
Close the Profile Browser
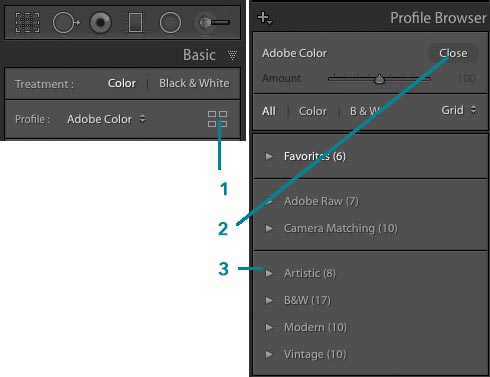click(453, 53)
